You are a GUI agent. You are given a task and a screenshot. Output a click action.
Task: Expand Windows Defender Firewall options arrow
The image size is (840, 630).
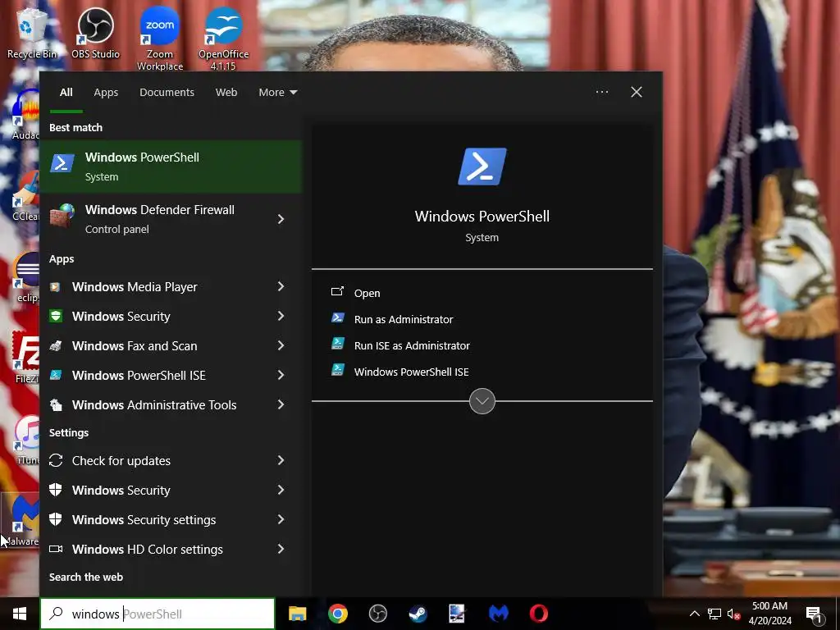[281, 219]
